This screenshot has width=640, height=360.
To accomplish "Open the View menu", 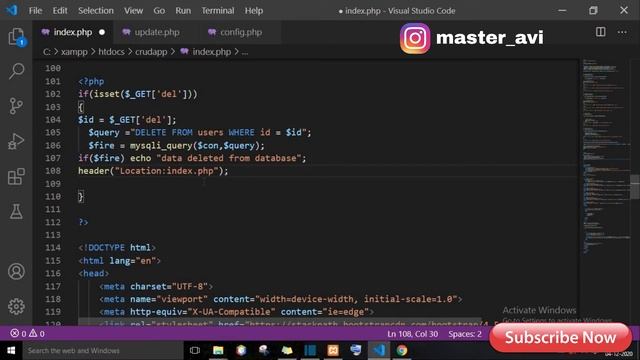I will (x=133, y=11).
